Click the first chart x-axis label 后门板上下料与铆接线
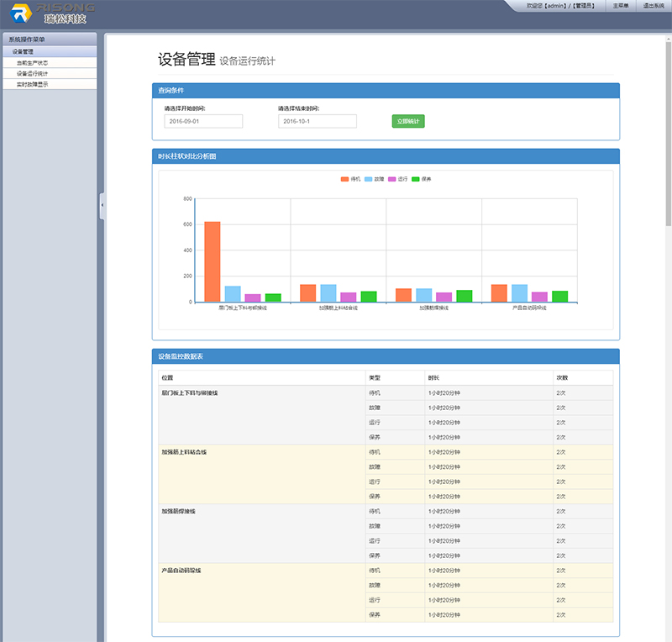 click(x=243, y=308)
